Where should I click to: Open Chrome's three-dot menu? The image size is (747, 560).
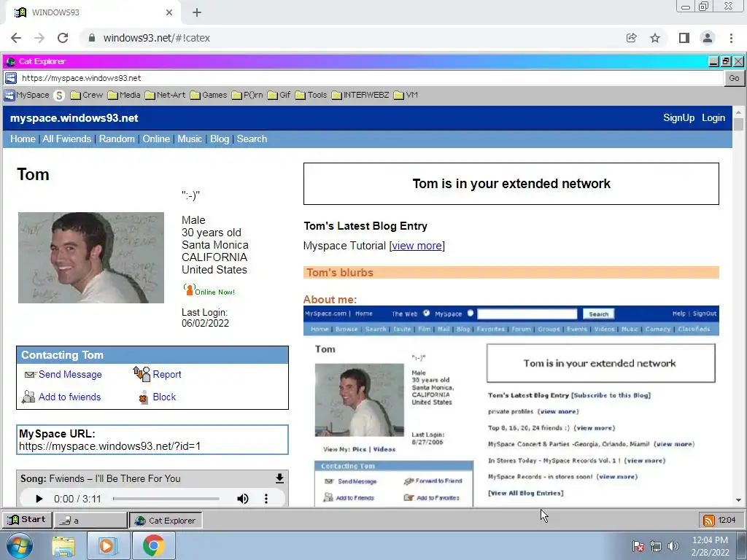click(x=731, y=38)
